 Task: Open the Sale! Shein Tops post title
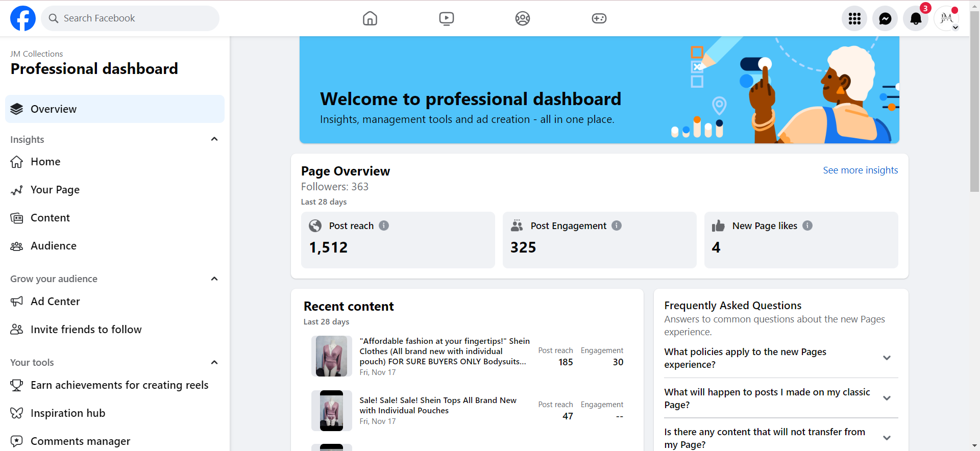click(438, 406)
